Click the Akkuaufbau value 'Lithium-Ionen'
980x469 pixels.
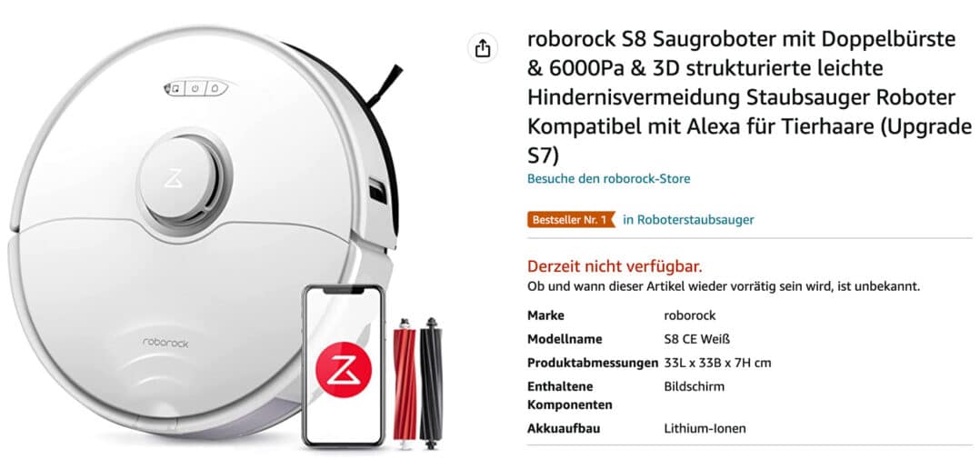(x=705, y=428)
